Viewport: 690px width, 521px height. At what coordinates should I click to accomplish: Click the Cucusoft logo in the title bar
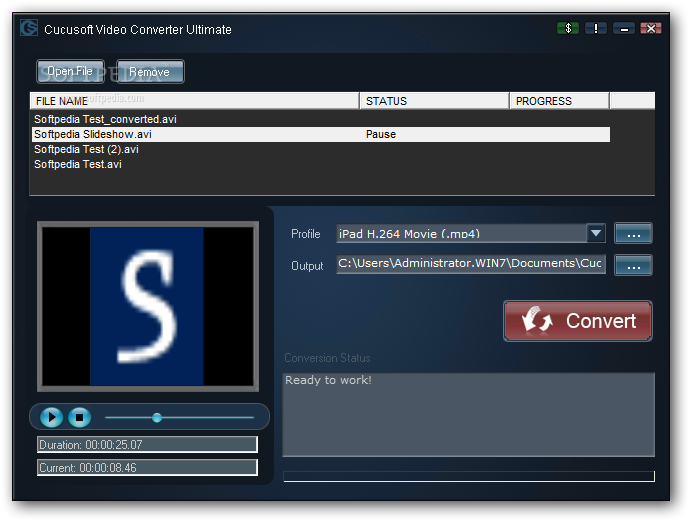tap(29, 28)
